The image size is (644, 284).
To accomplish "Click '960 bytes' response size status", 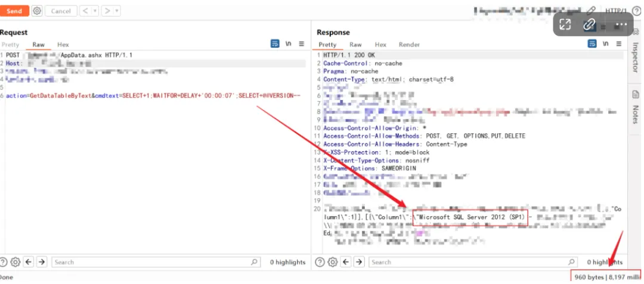I will click(589, 277).
